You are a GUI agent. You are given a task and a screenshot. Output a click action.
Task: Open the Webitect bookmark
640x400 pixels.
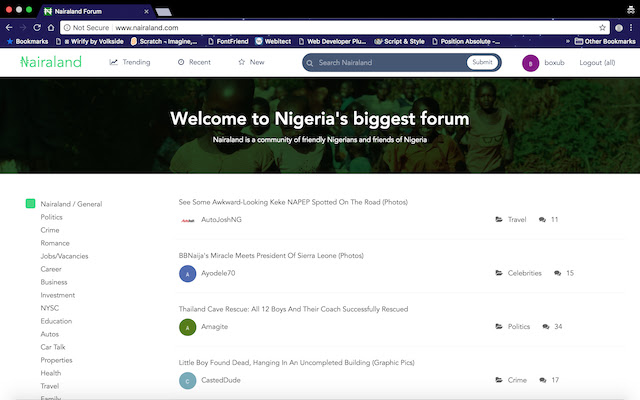click(x=273, y=41)
